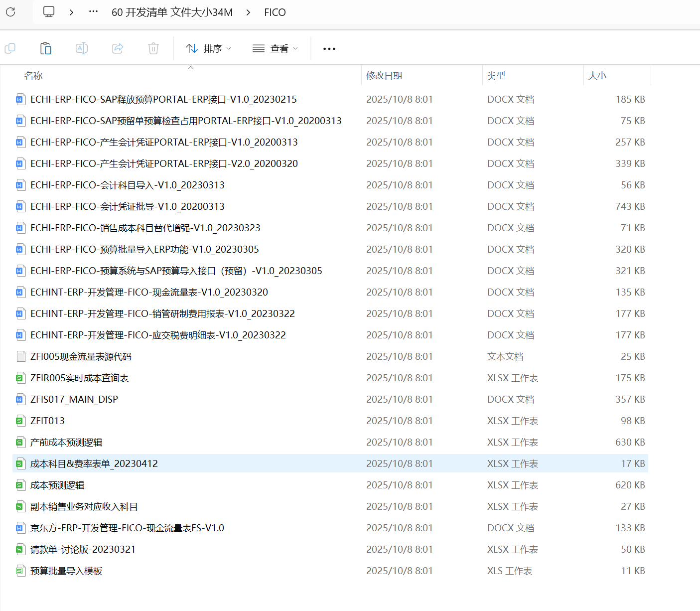Click the refresh icon in address bar
The width and height of the screenshot is (700, 611).
click(10, 12)
